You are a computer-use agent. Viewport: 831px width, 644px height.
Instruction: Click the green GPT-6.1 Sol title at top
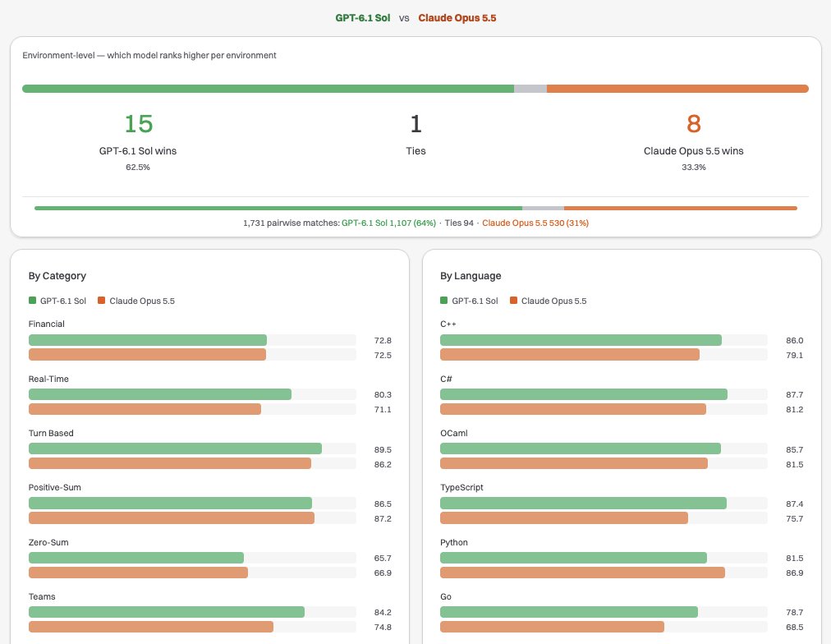pos(362,18)
